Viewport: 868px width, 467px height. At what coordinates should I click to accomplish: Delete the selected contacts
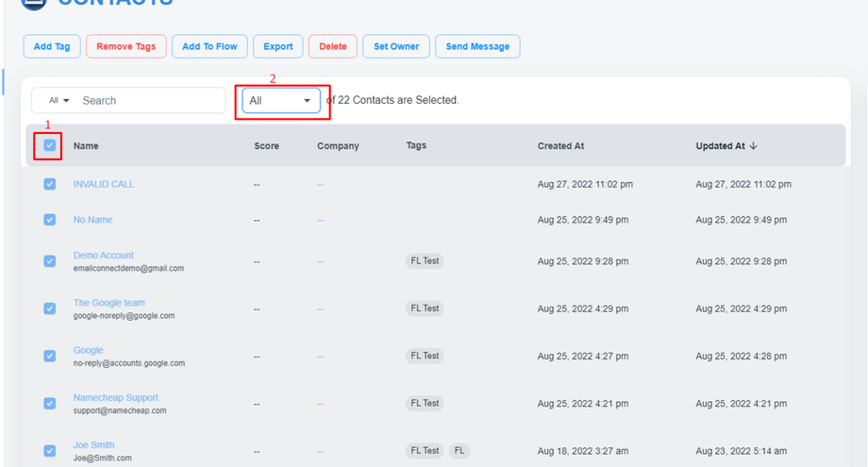click(x=333, y=46)
